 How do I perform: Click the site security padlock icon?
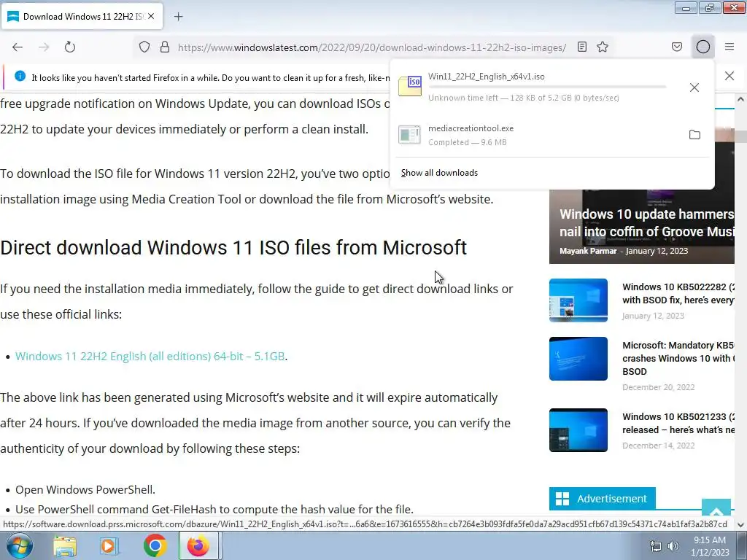pos(165,47)
